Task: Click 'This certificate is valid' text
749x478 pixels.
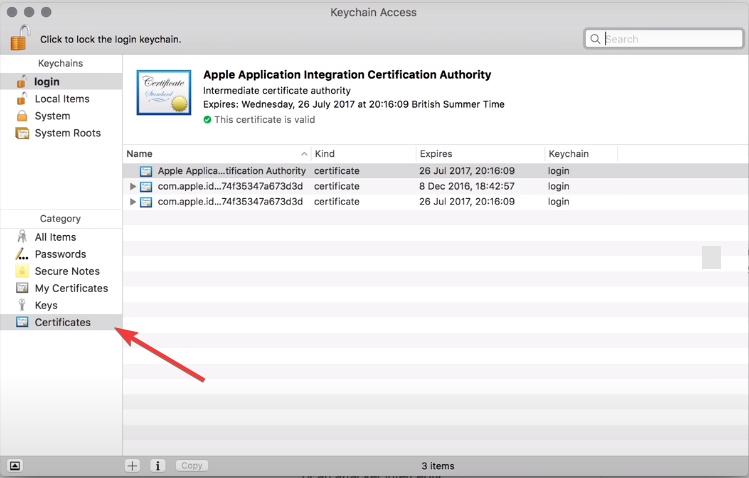Action: point(265,120)
